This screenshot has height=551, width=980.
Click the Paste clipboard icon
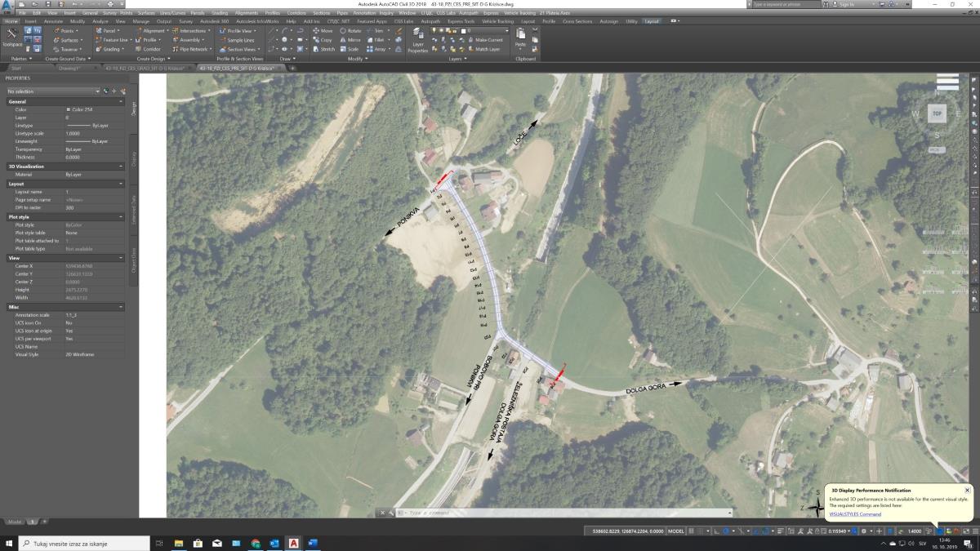coord(520,38)
